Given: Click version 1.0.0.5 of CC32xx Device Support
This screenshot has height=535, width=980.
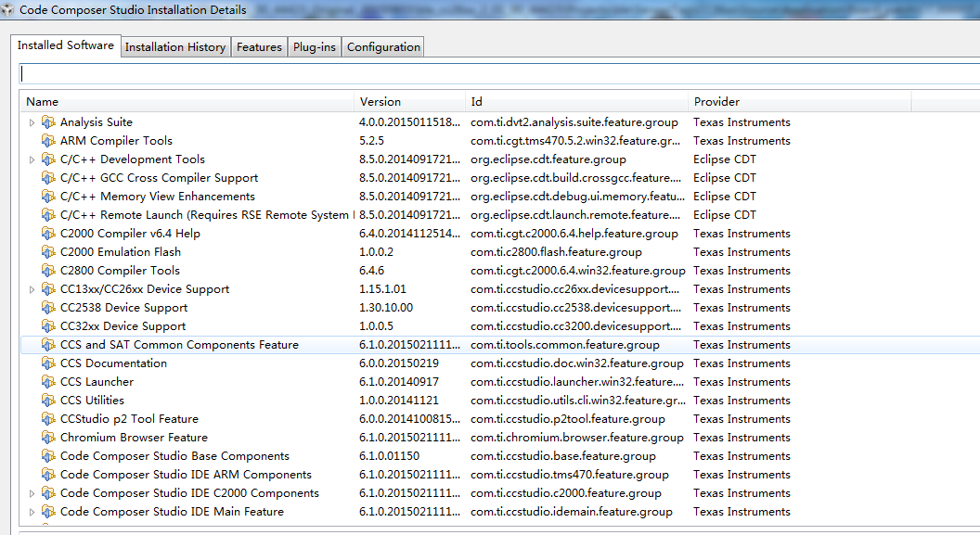Looking at the screenshot, I should 376,325.
